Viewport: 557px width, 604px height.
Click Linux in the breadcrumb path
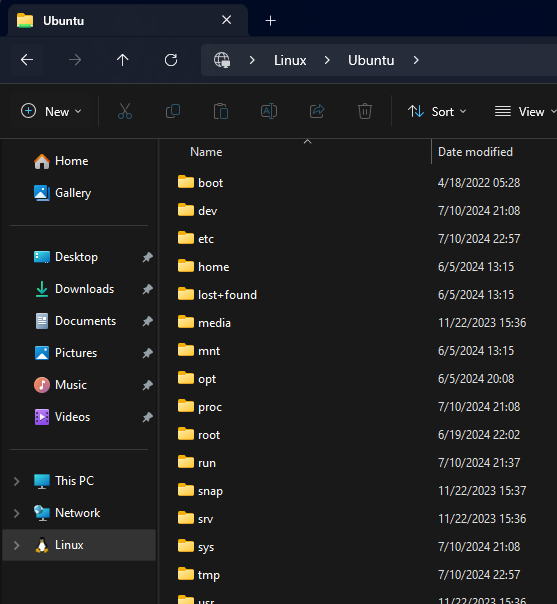point(290,60)
